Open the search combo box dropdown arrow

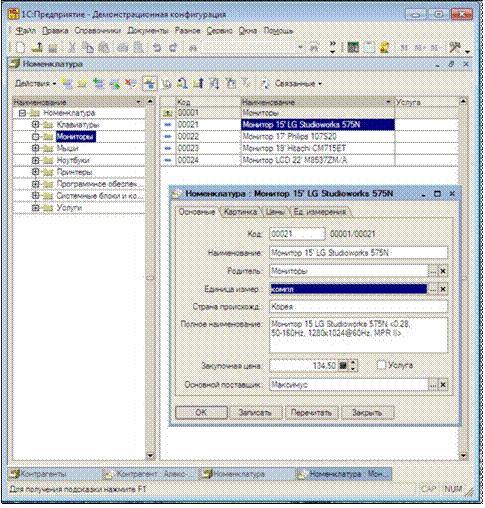point(300,48)
